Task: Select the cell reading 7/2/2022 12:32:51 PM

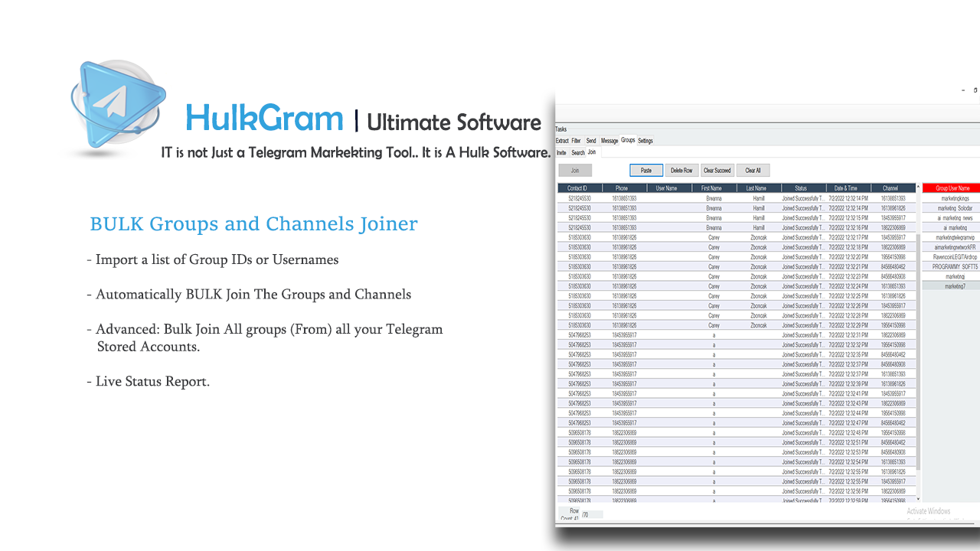Action: point(848,442)
